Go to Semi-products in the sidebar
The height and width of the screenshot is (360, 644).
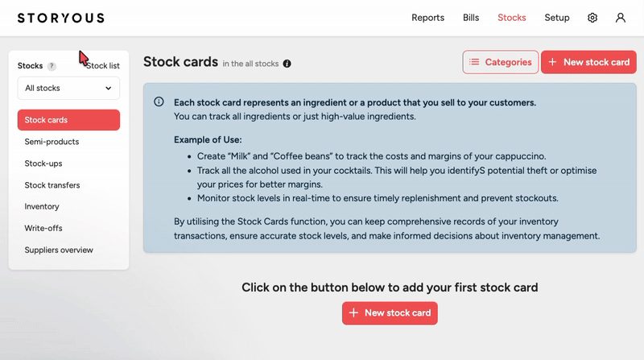tap(52, 142)
